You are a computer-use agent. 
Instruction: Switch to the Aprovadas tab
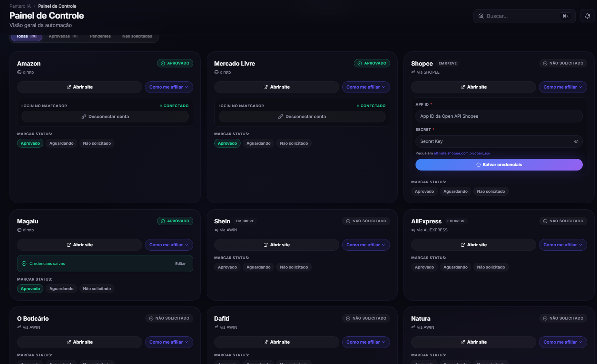63,36
